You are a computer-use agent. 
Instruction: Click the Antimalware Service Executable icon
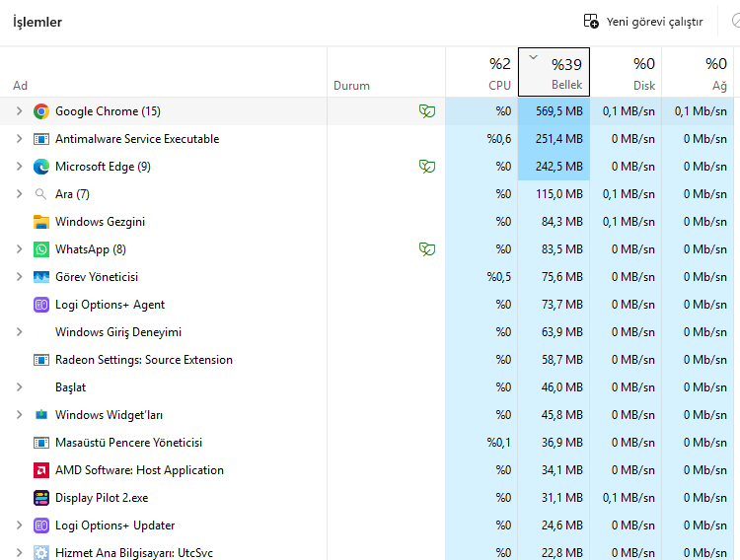pos(41,139)
